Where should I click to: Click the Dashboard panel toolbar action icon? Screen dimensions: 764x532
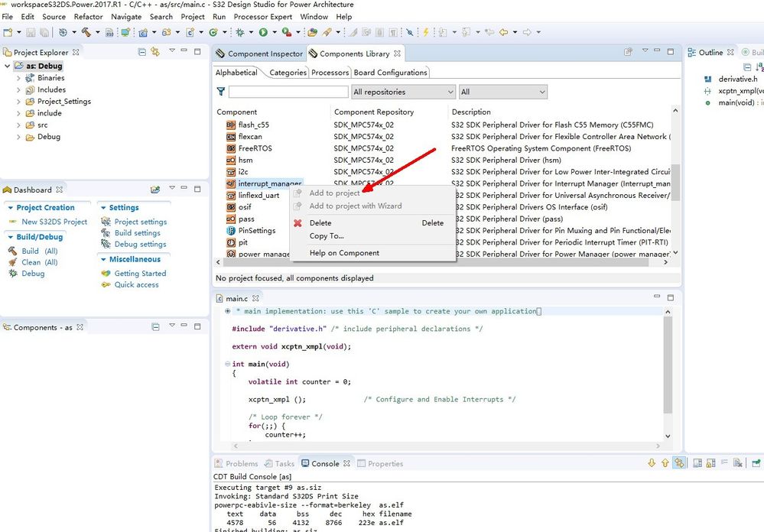(x=155, y=190)
